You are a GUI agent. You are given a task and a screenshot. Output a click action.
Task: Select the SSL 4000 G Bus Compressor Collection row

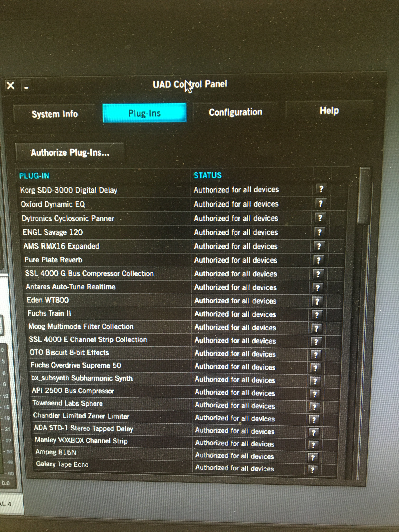click(x=89, y=274)
